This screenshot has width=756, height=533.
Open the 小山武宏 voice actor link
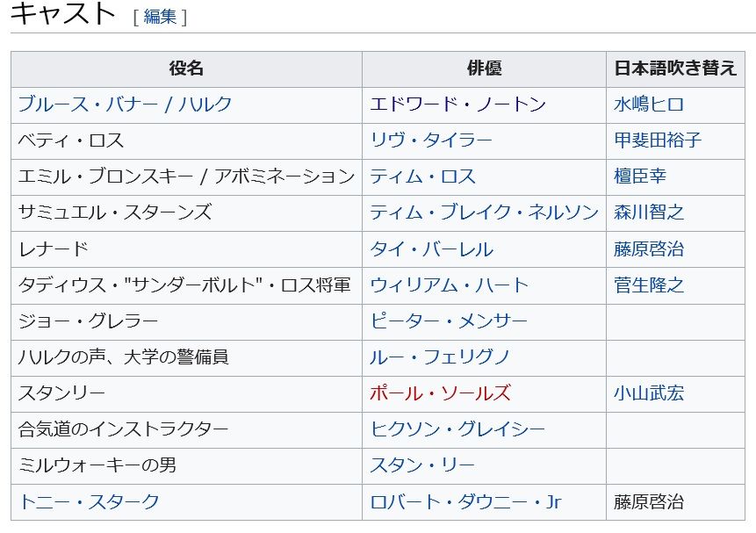649,393
